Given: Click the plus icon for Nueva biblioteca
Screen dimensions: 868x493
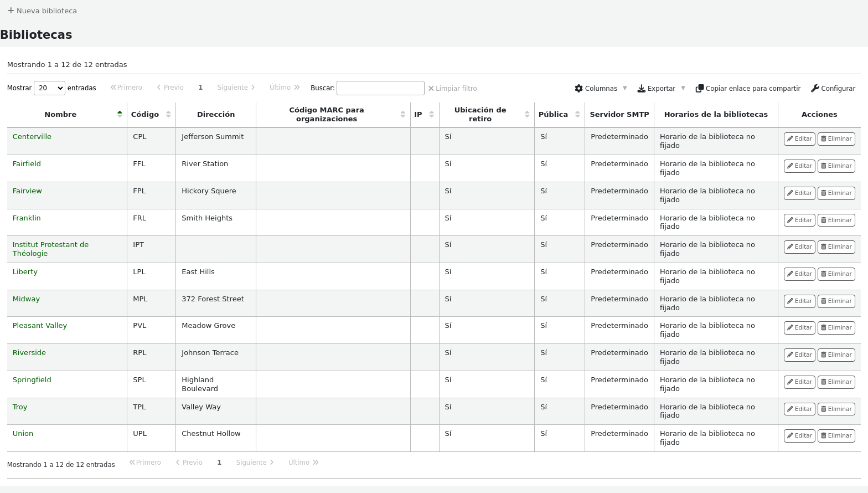Looking at the screenshot, I should (11, 11).
